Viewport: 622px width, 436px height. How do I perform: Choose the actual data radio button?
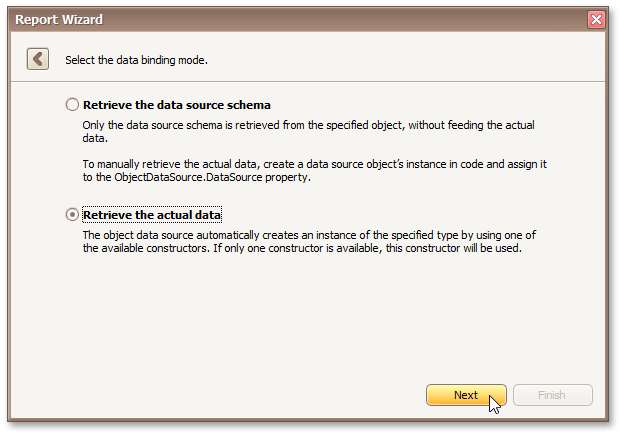click(x=71, y=214)
